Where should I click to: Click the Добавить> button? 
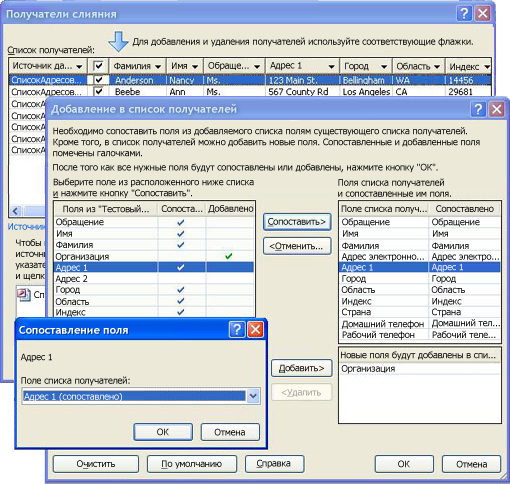click(301, 368)
